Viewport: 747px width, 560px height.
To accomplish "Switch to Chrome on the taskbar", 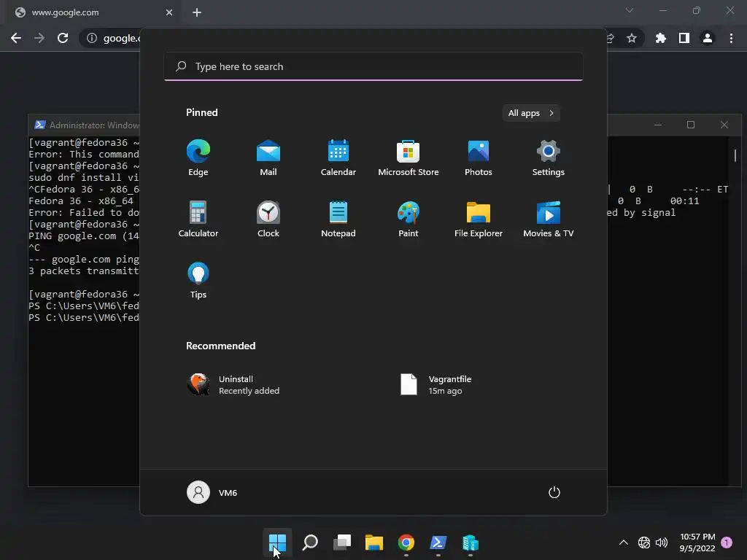I will (x=406, y=542).
